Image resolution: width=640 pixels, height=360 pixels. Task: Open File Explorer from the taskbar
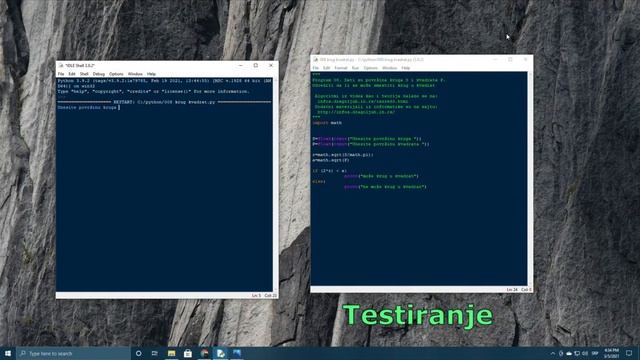[171, 353]
